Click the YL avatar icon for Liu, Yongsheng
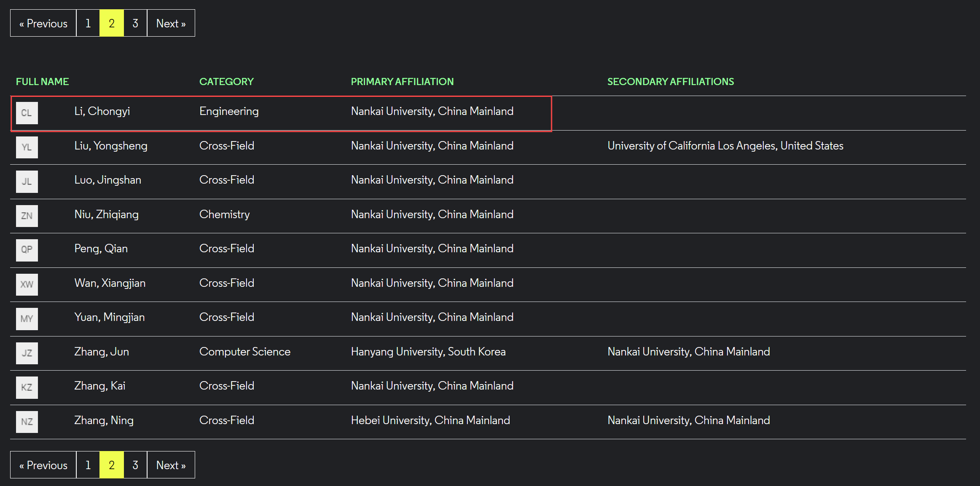 pos(27,147)
